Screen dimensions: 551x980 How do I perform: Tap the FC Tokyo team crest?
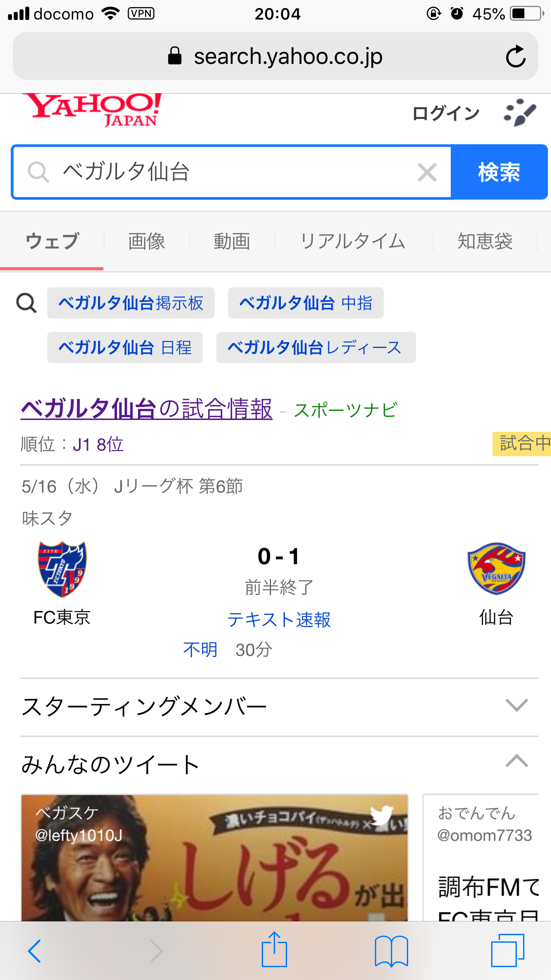tap(62, 569)
